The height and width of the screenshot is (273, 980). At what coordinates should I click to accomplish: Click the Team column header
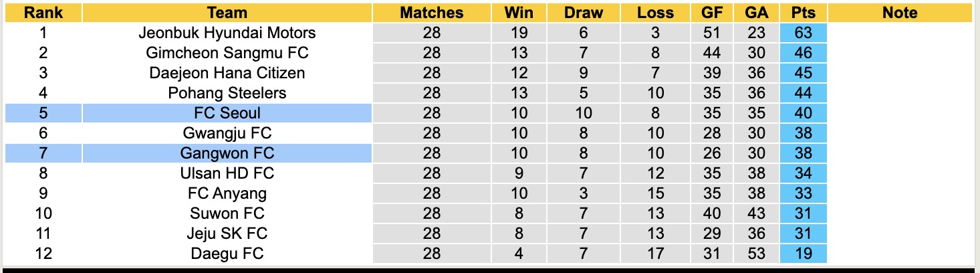227,12
